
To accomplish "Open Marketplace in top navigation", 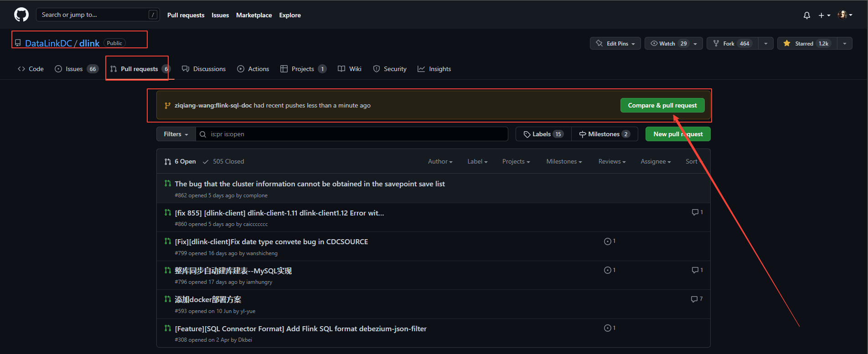I will click(x=254, y=15).
